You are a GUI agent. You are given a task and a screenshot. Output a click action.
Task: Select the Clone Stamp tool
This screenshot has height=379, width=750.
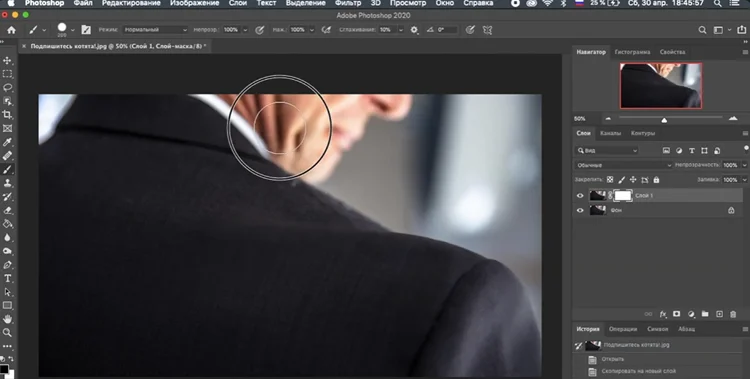pyautogui.click(x=8, y=183)
